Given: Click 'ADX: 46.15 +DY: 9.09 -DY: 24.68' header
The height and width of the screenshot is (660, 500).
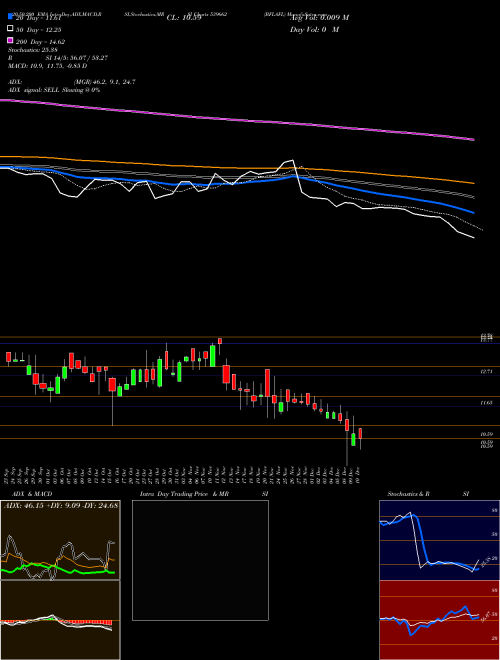Looking at the screenshot, I should [x=61, y=505].
